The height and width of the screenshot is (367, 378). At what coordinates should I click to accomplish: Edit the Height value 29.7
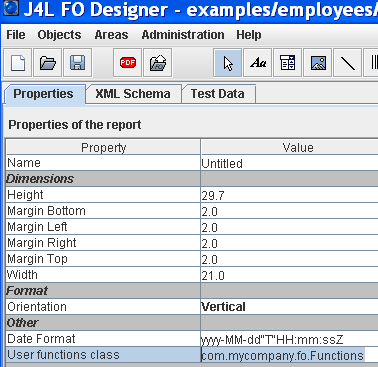tap(289, 195)
